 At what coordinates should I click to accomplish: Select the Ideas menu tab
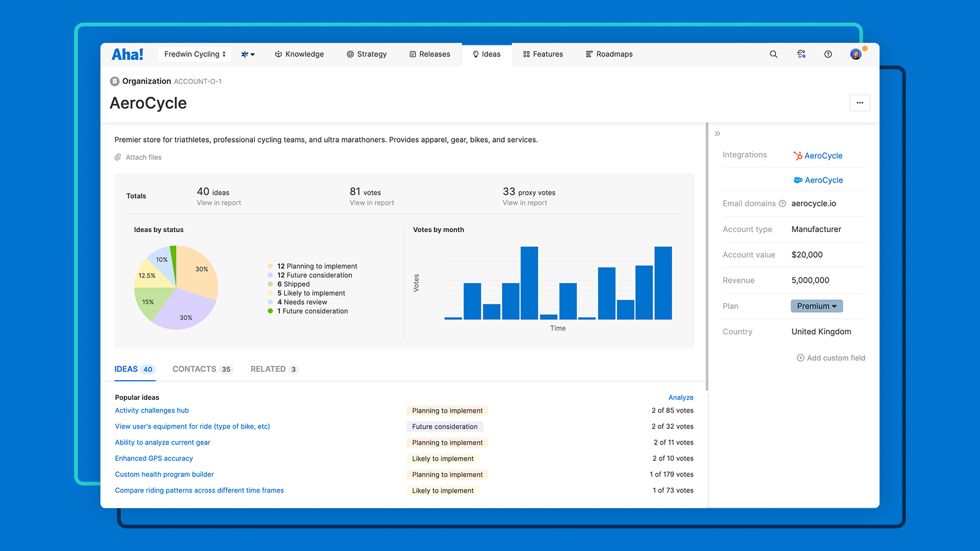(x=487, y=54)
